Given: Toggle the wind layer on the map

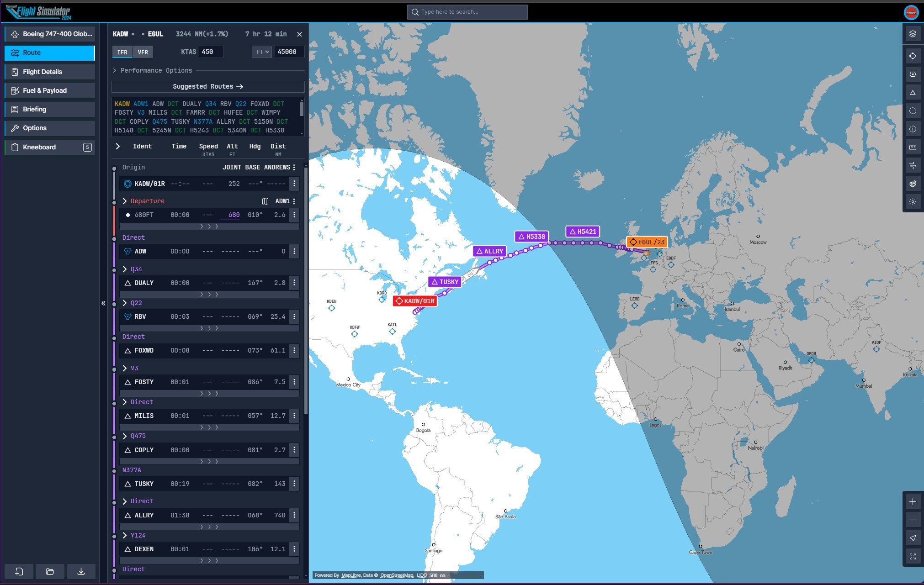Looking at the screenshot, I should (913, 165).
